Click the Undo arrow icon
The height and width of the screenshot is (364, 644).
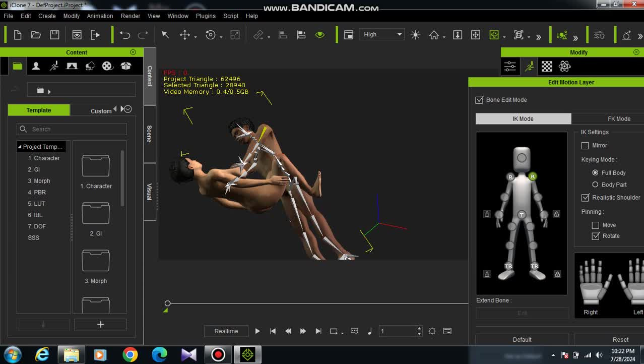coord(125,35)
